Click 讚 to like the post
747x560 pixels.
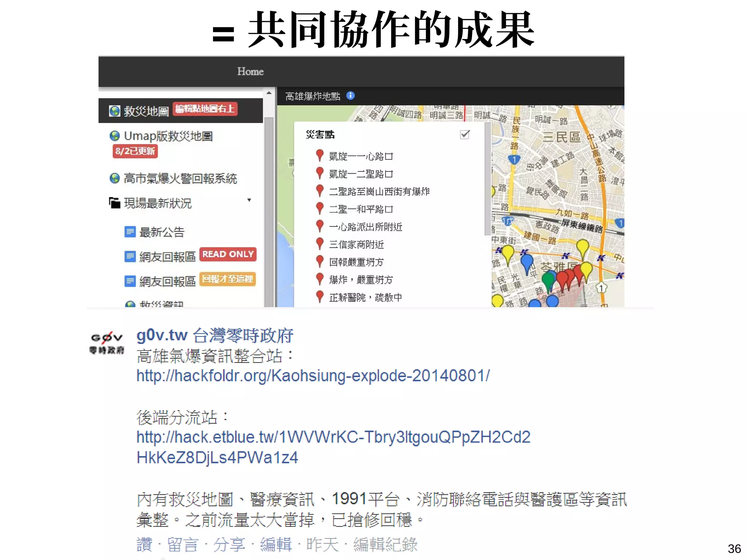click(x=144, y=545)
